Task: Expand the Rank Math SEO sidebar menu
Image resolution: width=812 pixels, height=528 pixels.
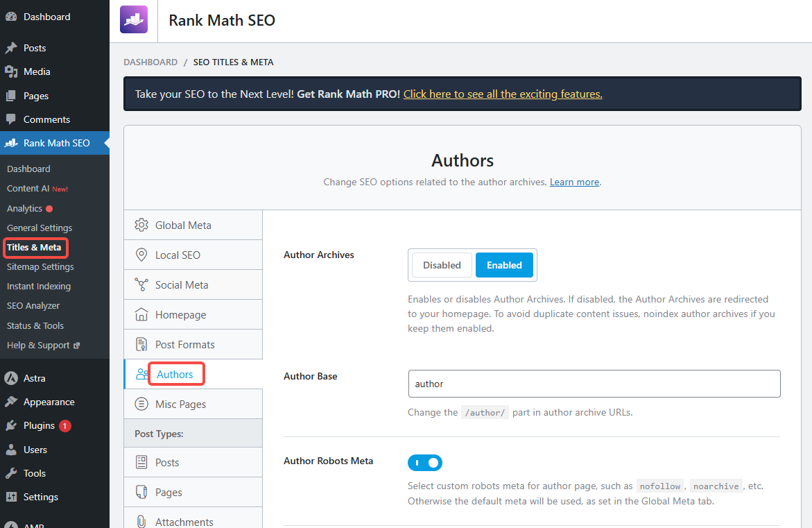Action: (55, 143)
